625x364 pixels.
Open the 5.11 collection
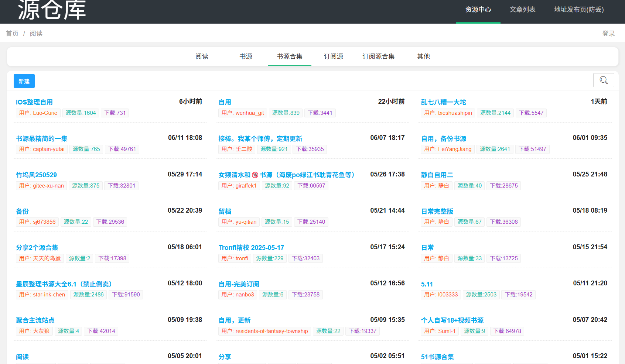click(427, 284)
